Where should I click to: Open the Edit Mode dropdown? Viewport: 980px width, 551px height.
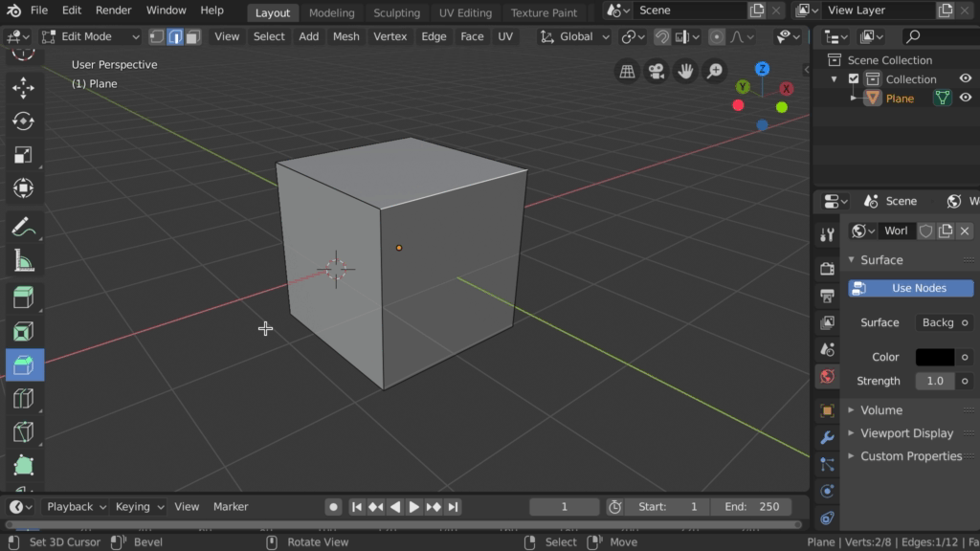[100, 36]
